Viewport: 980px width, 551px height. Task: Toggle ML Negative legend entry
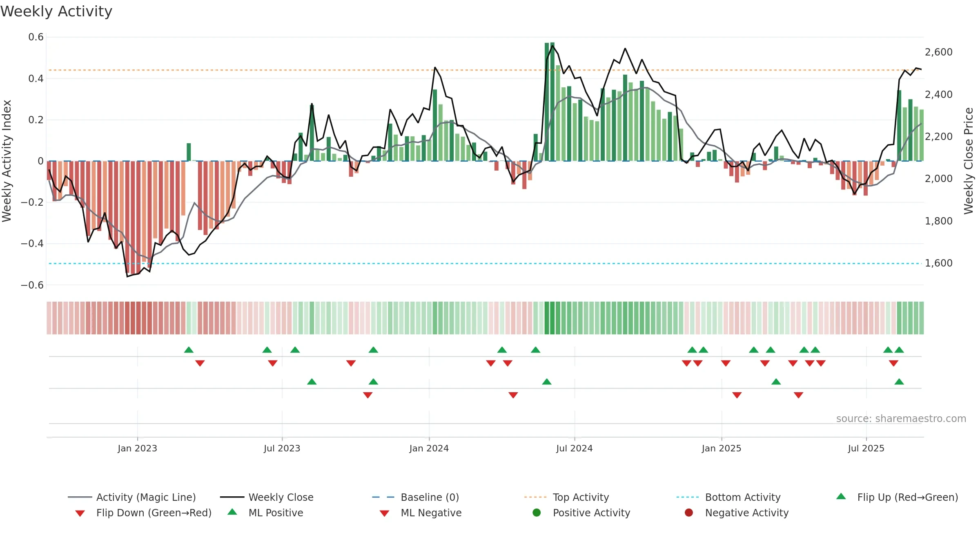(x=420, y=513)
